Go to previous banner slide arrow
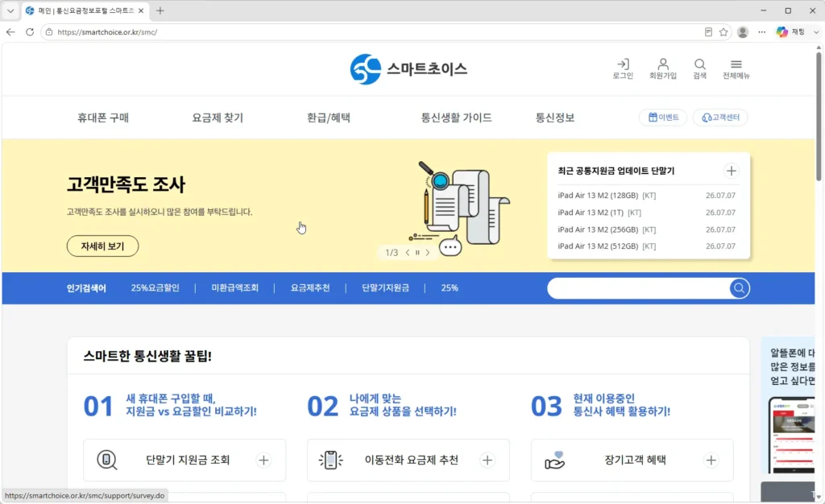 407,253
